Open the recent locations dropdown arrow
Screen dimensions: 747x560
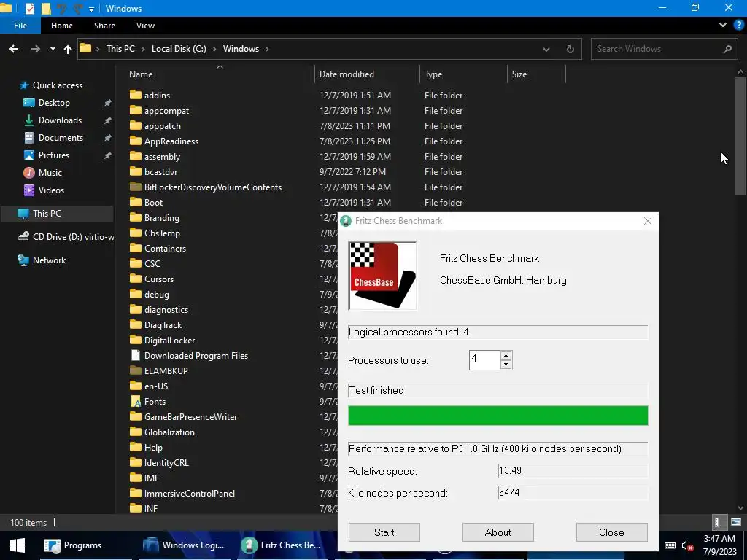tap(53, 49)
